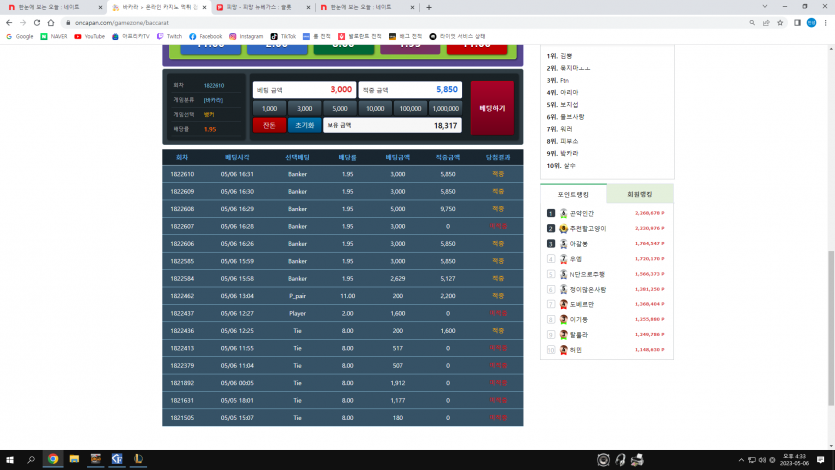
Task: Reload the page with the refresh icon
Action: coord(37,23)
